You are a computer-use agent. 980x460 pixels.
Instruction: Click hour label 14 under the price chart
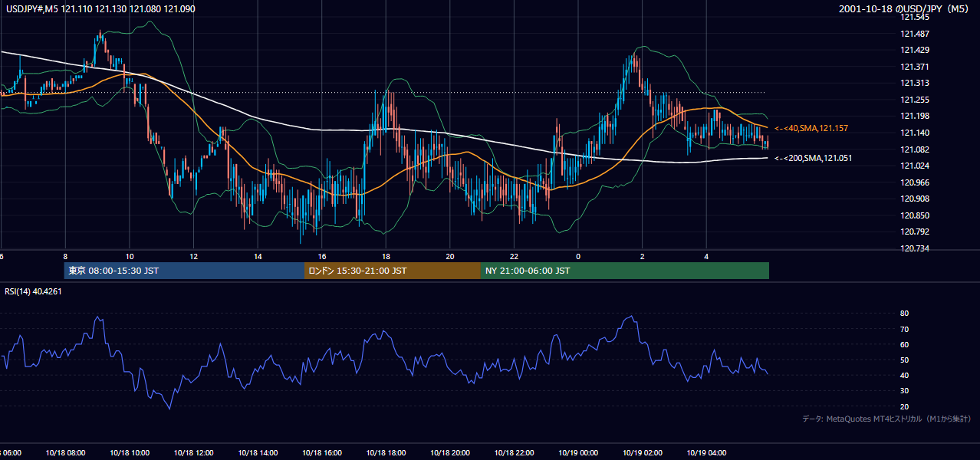pyautogui.click(x=258, y=256)
